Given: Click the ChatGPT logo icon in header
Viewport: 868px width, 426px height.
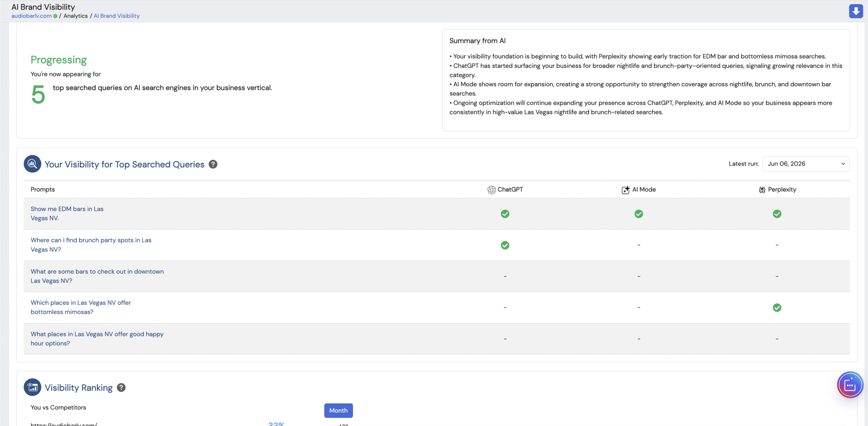Looking at the screenshot, I should 491,190.
